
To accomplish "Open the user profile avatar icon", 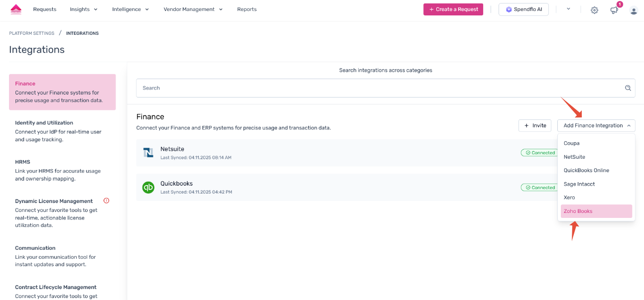I will (634, 10).
